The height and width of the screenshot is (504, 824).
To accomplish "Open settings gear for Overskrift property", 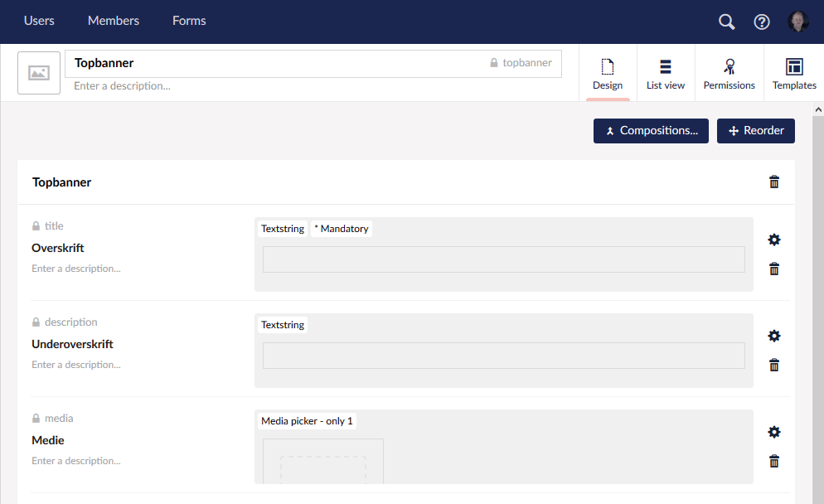I will coord(774,240).
